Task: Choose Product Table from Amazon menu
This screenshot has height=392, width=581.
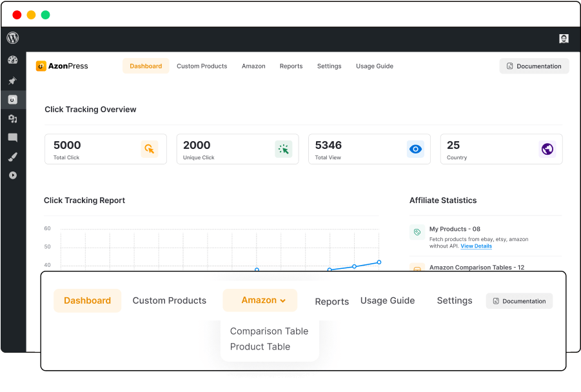Action: tap(260, 347)
